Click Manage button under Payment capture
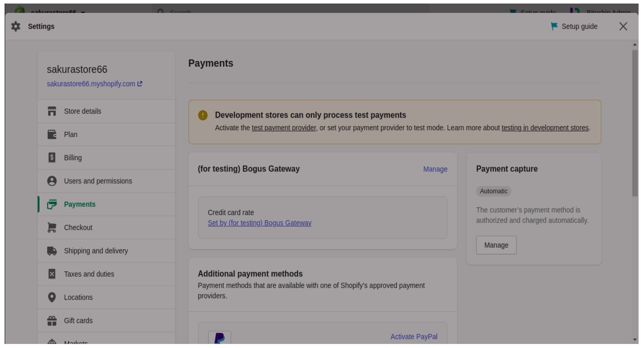This screenshot has height=348, width=644. click(496, 245)
